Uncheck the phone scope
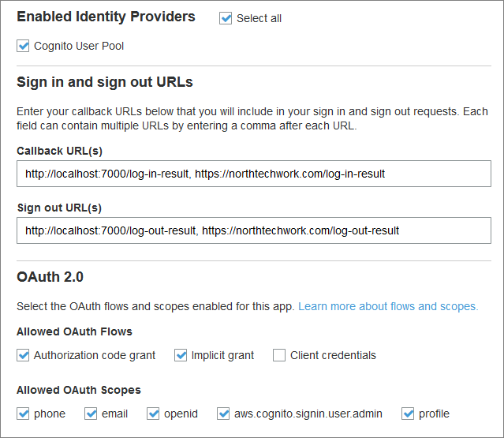 coord(23,414)
